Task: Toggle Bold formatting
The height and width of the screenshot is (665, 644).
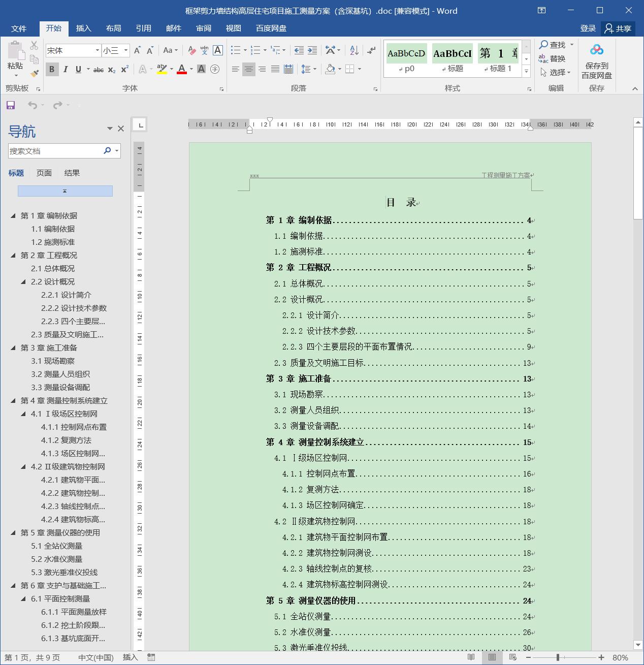Action: coord(51,69)
